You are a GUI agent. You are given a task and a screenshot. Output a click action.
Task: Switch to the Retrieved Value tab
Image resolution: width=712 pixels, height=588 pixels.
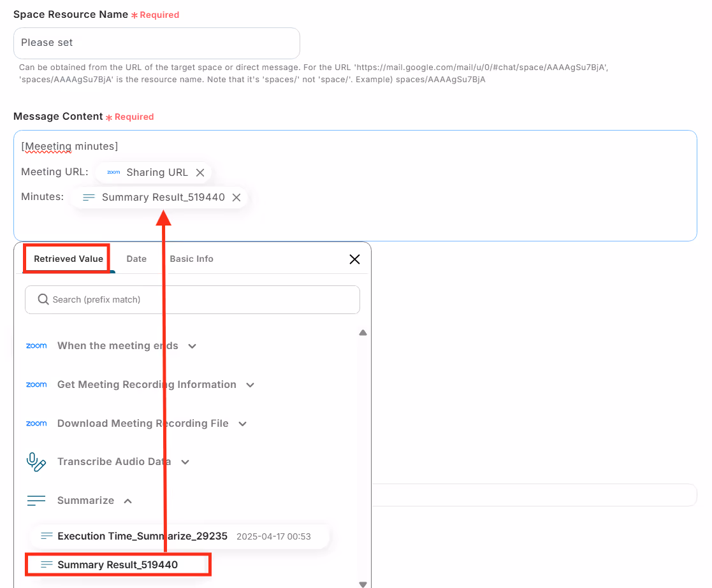69,259
